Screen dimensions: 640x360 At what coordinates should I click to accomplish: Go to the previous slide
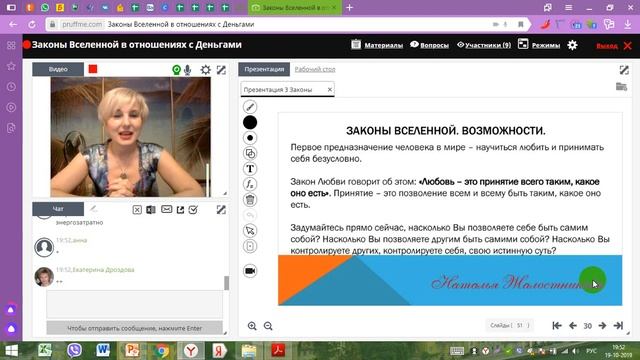[573, 325]
